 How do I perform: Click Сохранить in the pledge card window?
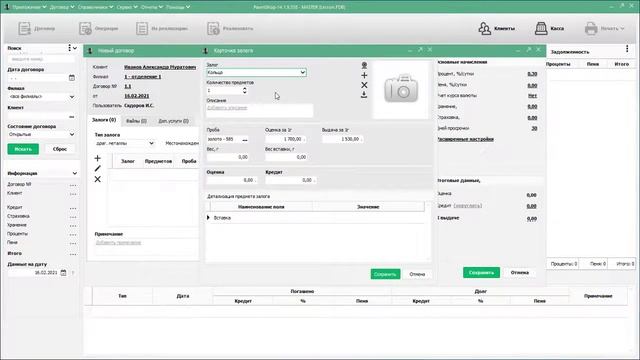click(x=385, y=274)
